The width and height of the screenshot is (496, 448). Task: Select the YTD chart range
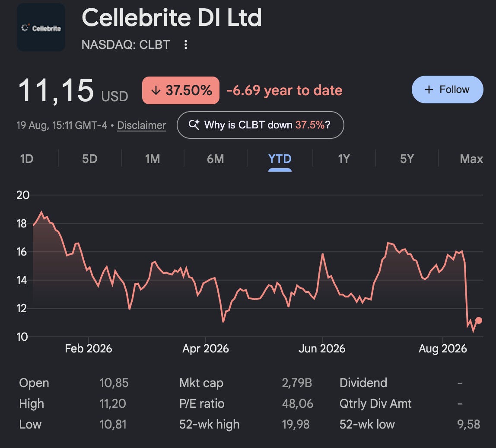pos(280,159)
